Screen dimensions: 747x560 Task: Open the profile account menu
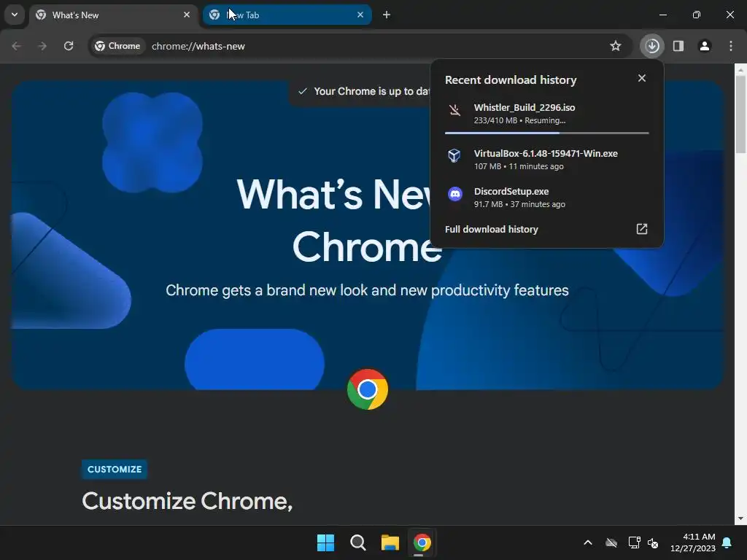(x=705, y=46)
